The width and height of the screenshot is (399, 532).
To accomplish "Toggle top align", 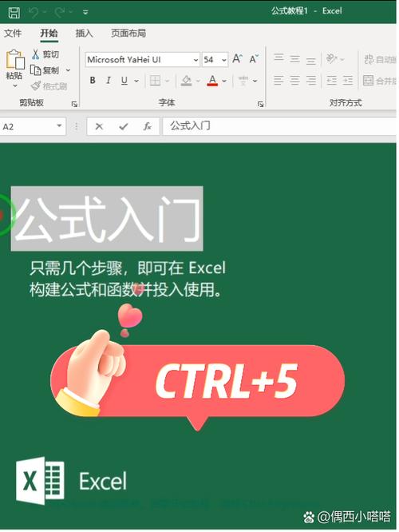I will (279, 58).
